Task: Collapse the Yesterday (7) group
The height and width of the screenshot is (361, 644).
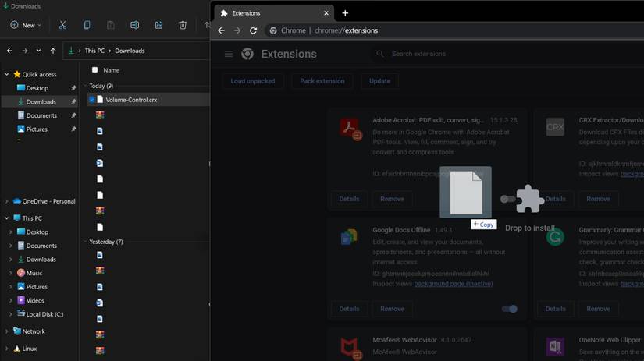Action: coord(85,242)
